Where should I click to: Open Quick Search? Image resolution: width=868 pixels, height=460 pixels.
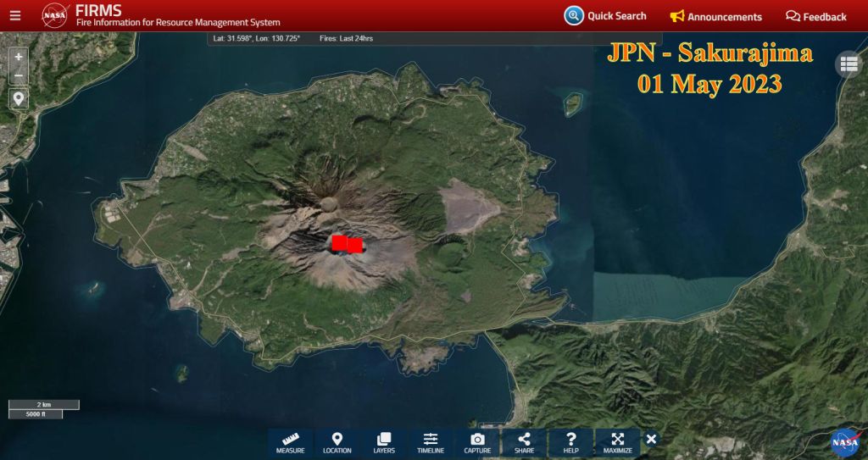pyautogui.click(x=606, y=15)
